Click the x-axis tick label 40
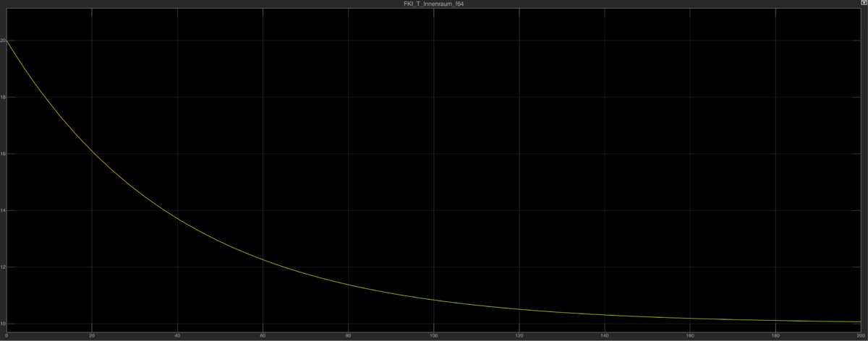The image size is (868, 341). tap(177, 336)
